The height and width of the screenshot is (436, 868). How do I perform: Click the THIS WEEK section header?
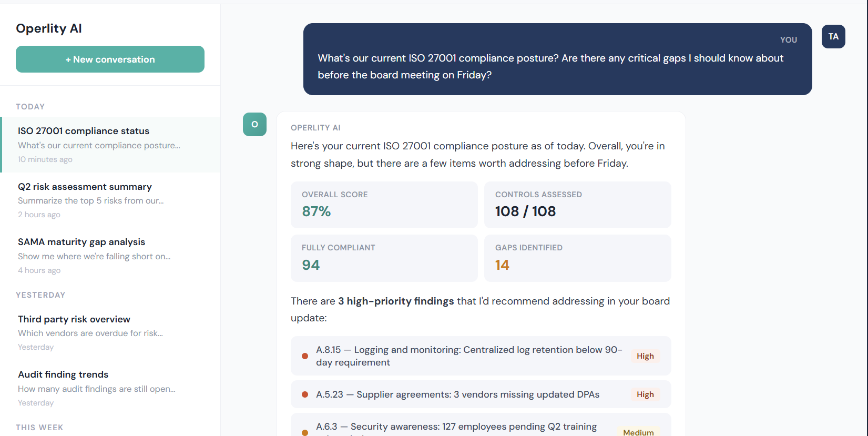pos(39,428)
